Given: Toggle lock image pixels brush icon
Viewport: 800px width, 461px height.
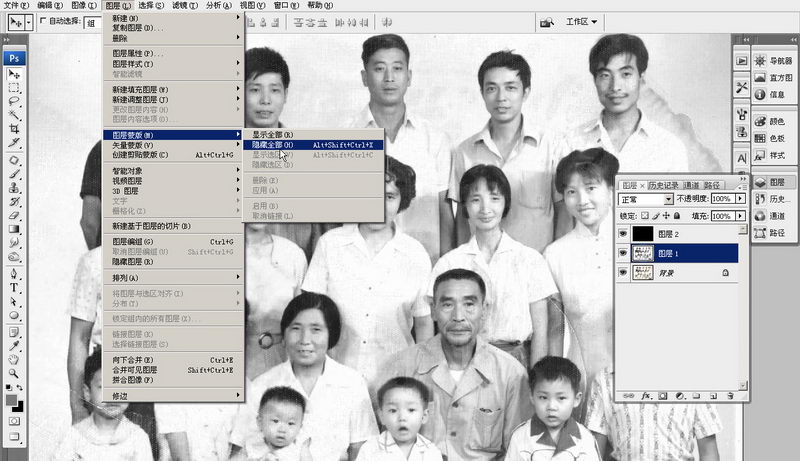Looking at the screenshot, I should pos(656,216).
